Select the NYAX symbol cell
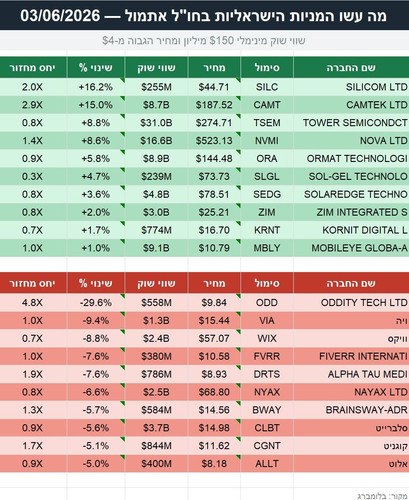409x500 pixels. click(x=267, y=392)
